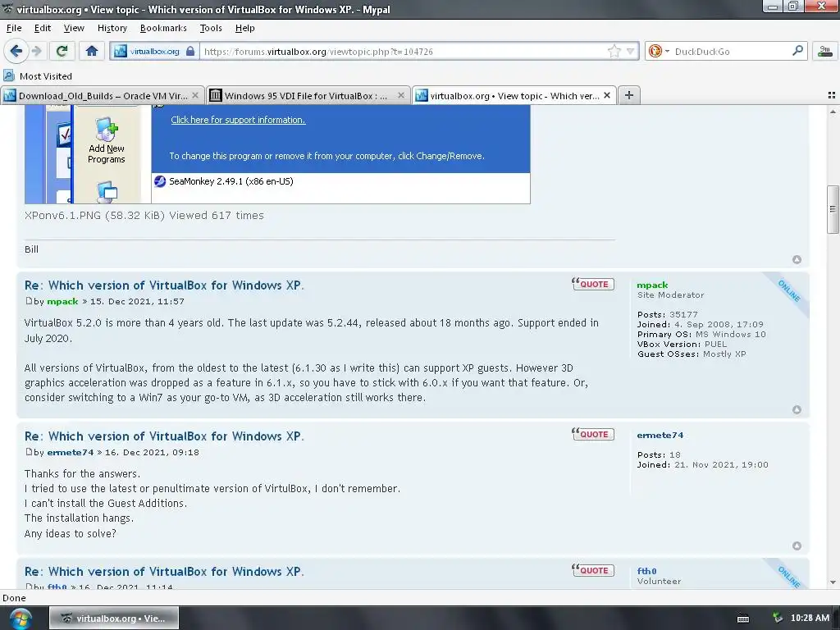Open mpack's post title link

[x=164, y=285]
